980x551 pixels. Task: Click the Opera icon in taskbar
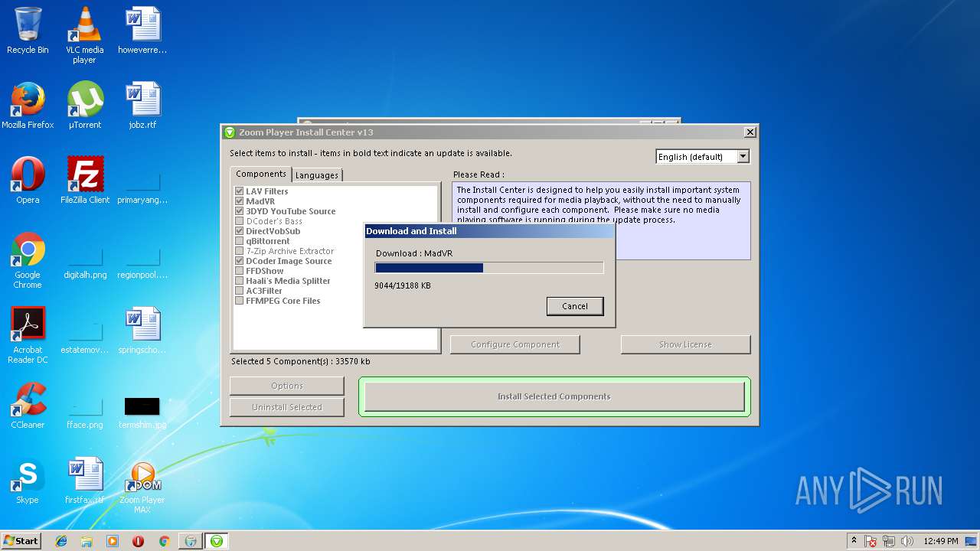pos(138,541)
